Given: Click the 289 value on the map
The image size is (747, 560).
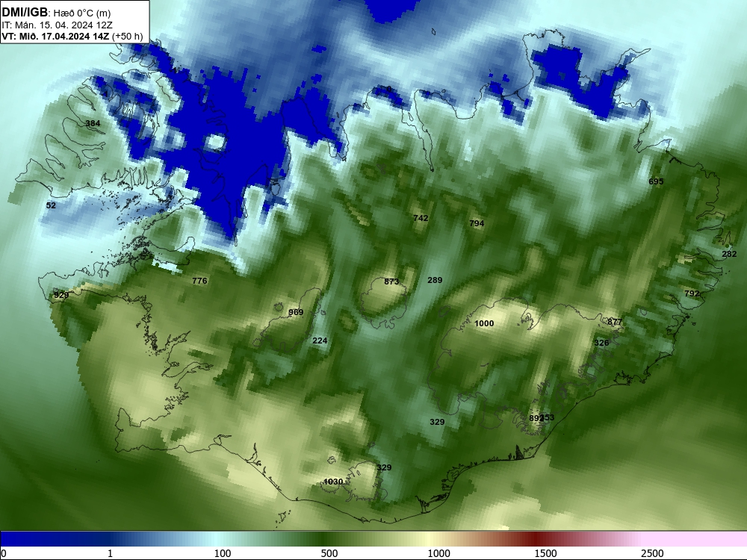Looking at the screenshot, I should point(435,279).
